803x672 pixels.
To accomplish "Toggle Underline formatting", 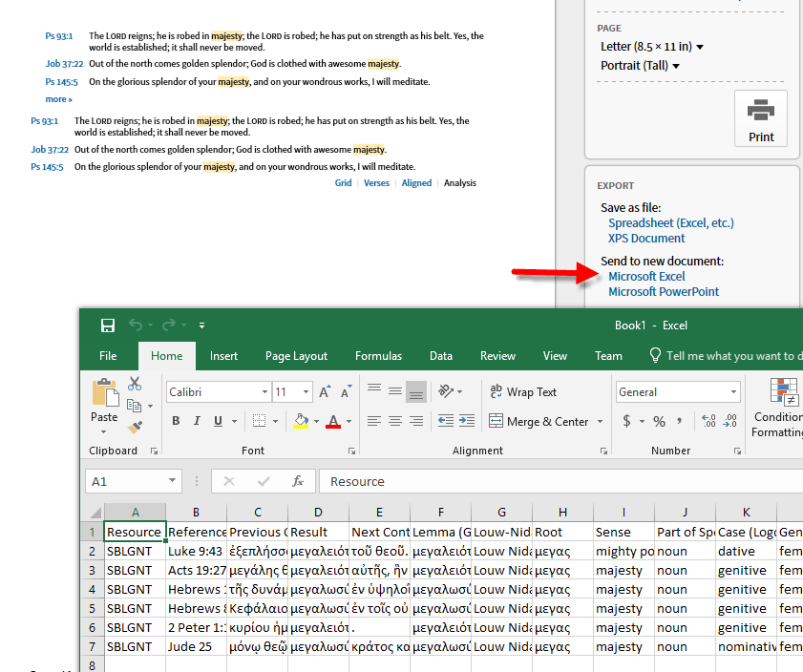I will pyautogui.click(x=218, y=421).
